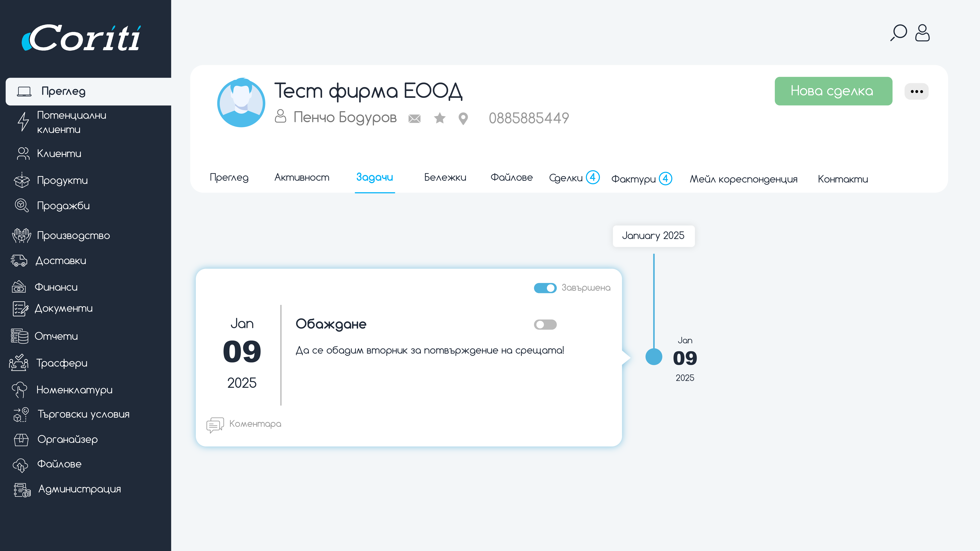
Task: Switch to Мейл кореспонденция tab
Action: [x=744, y=179]
